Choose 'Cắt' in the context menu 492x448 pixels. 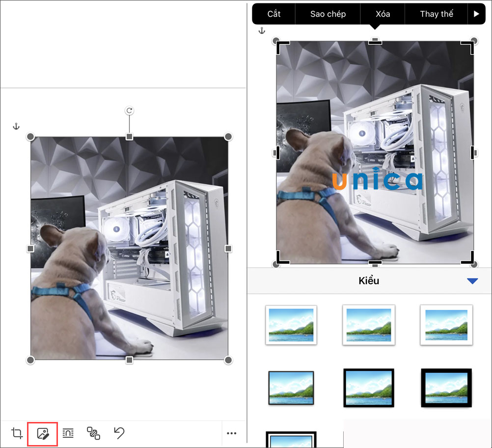coord(274,14)
